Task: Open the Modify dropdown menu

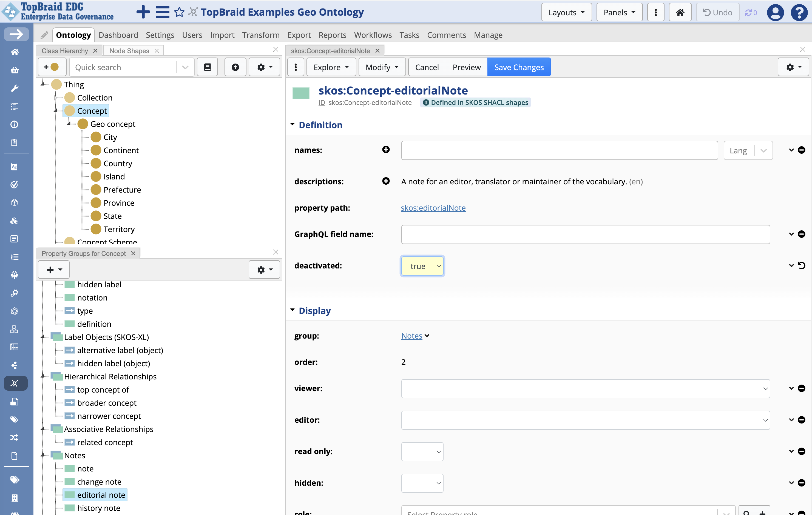Action: [x=382, y=67]
